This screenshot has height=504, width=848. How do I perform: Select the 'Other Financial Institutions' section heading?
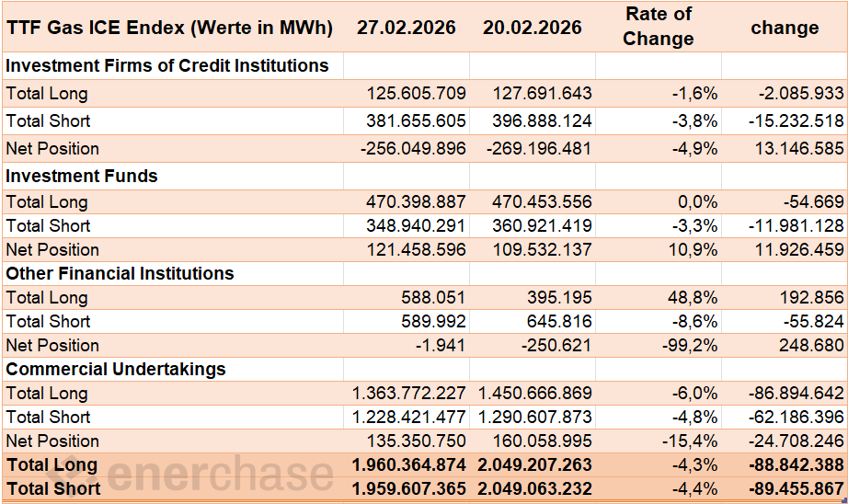point(120,274)
